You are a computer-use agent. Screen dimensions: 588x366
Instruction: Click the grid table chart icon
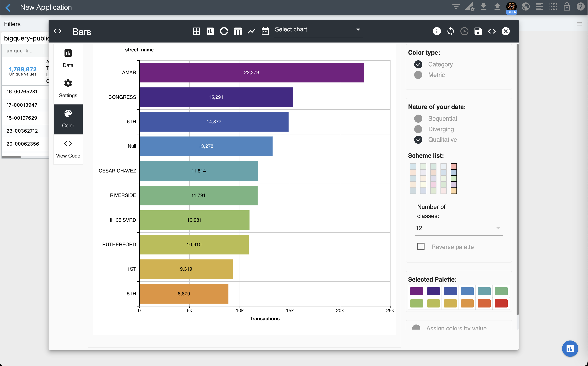(196, 31)
